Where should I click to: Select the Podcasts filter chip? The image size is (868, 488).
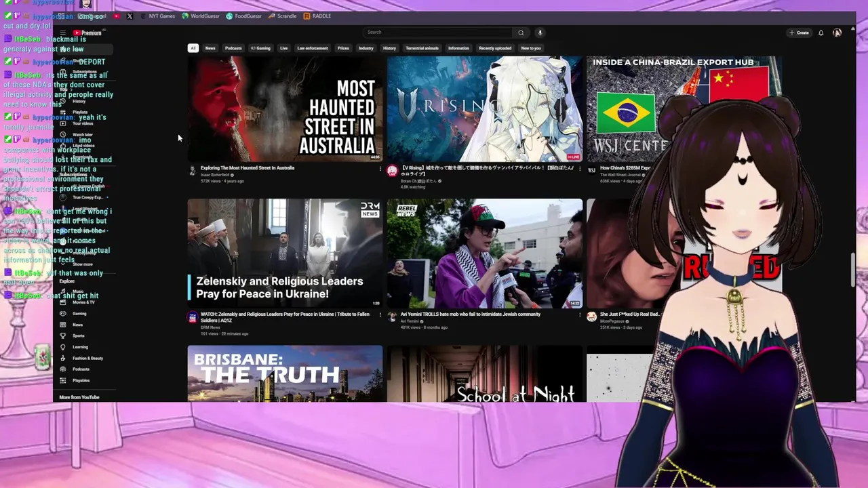(233, 48)
